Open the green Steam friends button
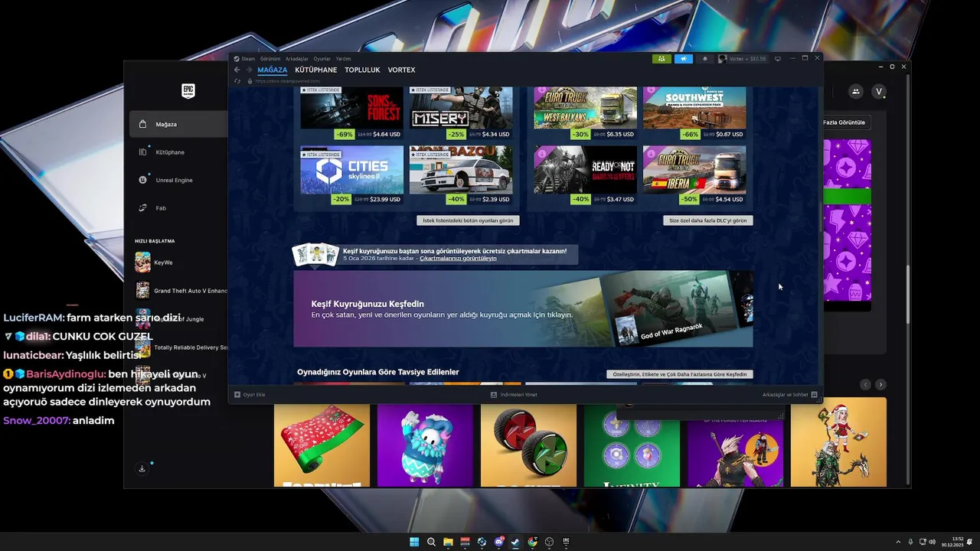The width and height of the screenshot is (980, 551). click(661, 59)
